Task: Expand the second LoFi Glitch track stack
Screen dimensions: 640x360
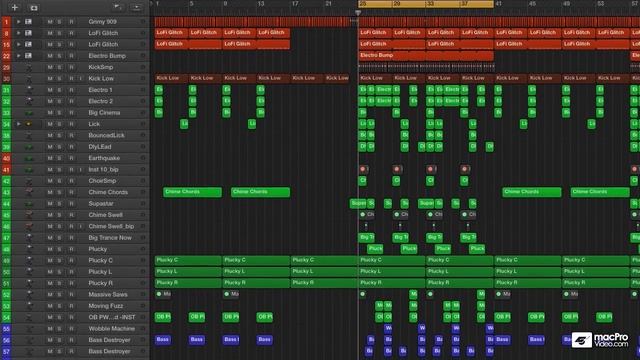Action: (x=18, y=44)
